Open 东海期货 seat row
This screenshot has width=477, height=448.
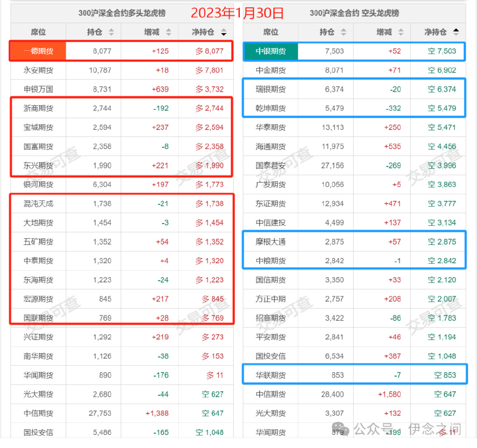click(122, 280)
